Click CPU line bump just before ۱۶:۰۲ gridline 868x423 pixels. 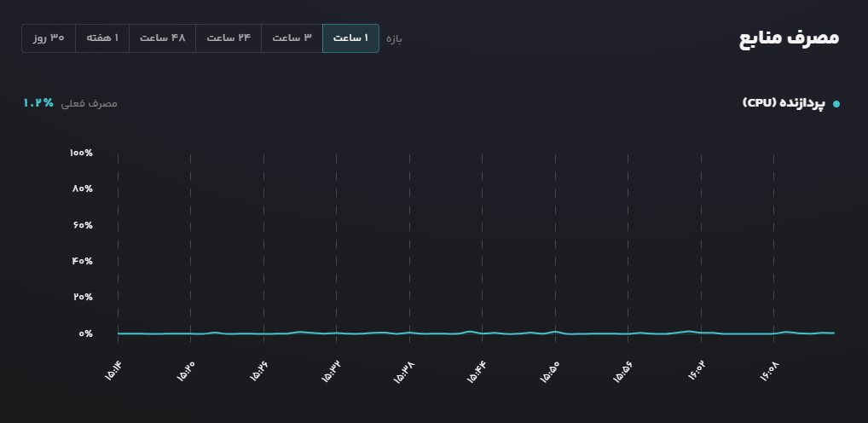pos(687,332)
